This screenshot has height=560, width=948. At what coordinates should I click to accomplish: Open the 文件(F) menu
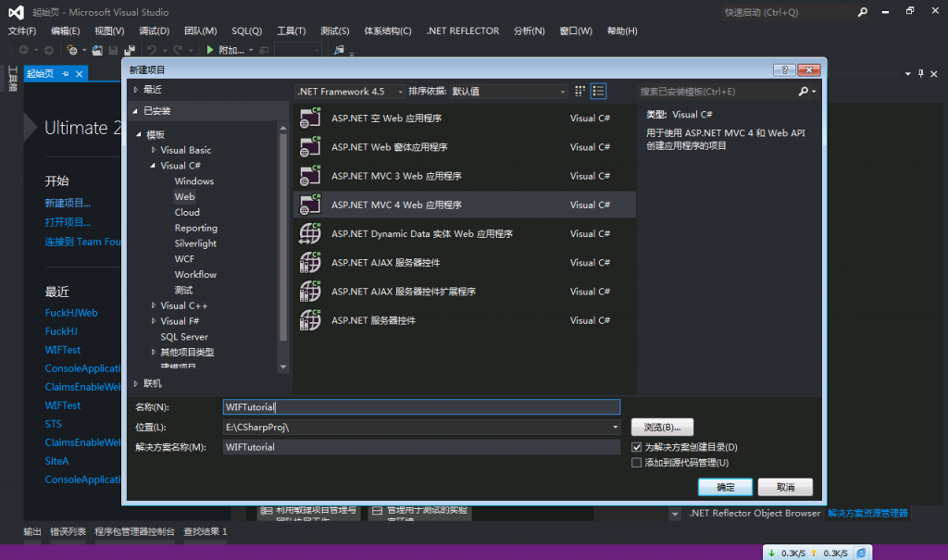tap(22, 31)
